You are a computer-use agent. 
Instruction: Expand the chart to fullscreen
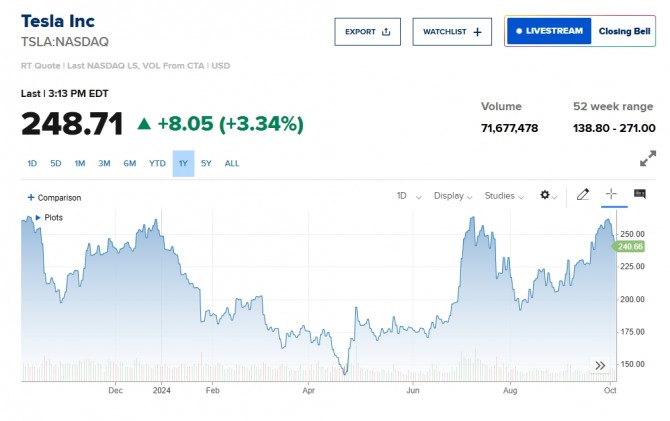click(x=648, y=158)
